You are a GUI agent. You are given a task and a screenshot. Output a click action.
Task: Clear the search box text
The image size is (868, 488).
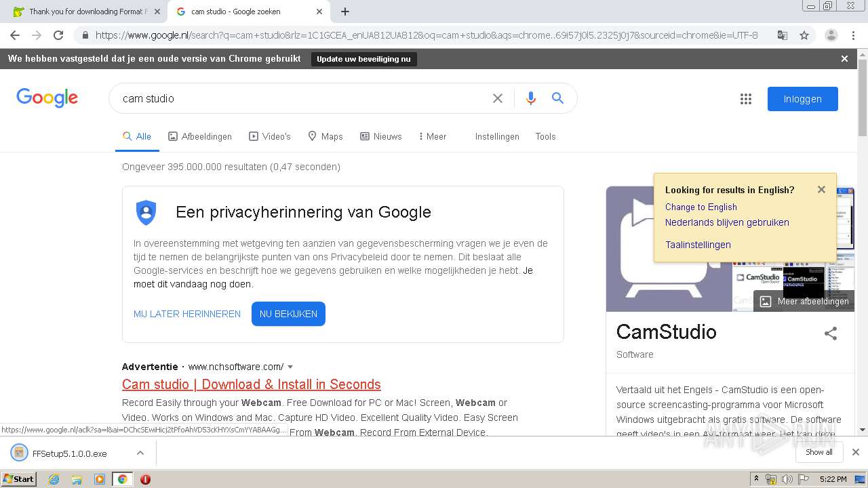point(498,98)
